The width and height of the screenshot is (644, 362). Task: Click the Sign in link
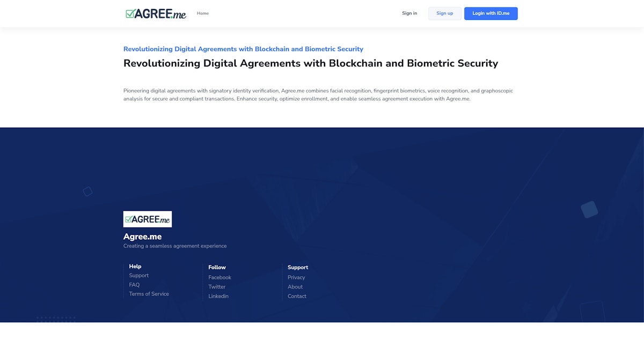click(409, 13)
